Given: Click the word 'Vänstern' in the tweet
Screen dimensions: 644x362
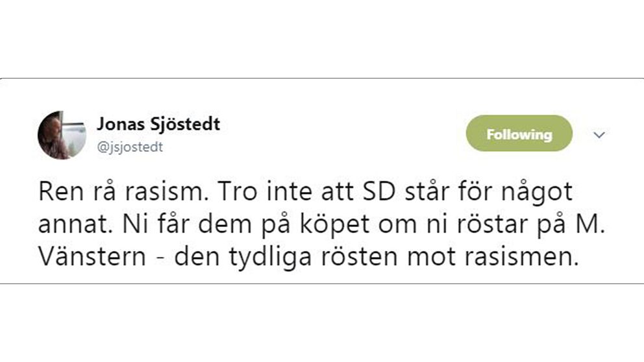Looking at the screenshot, I should 92,257.
